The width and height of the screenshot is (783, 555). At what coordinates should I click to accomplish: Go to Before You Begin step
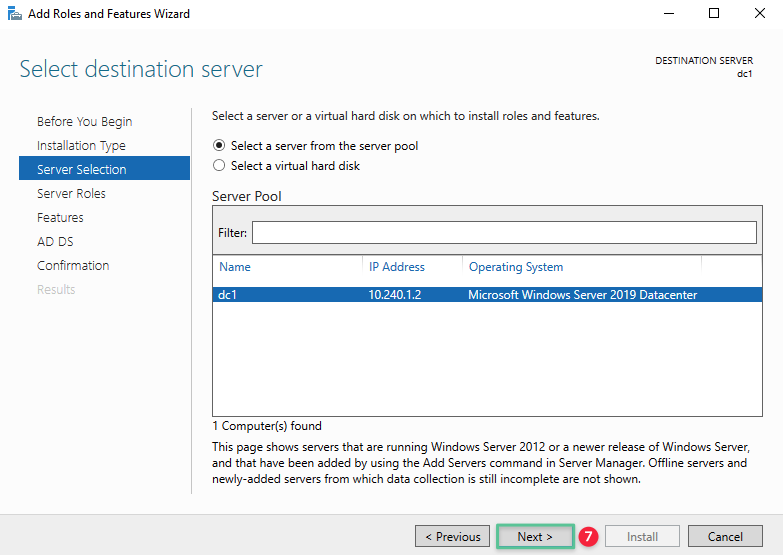[x=84, y=122]
